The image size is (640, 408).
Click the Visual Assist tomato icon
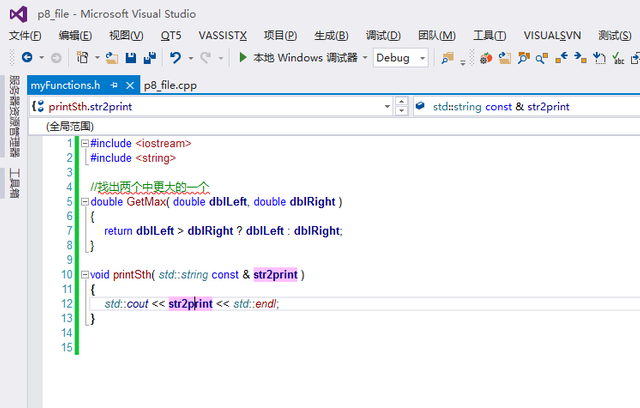[486, 58]
